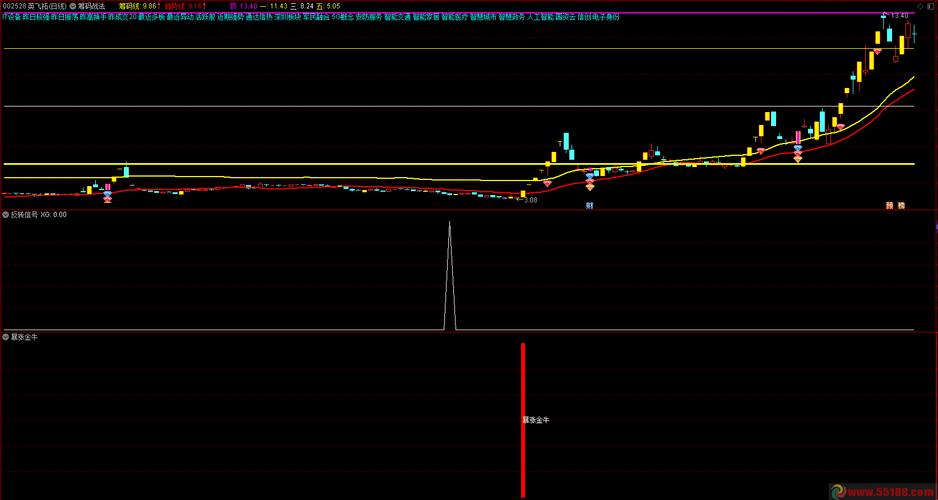Click the red 暴涨金牛 signal bar
Screen dimensions: 938x500
coord(522,420)
